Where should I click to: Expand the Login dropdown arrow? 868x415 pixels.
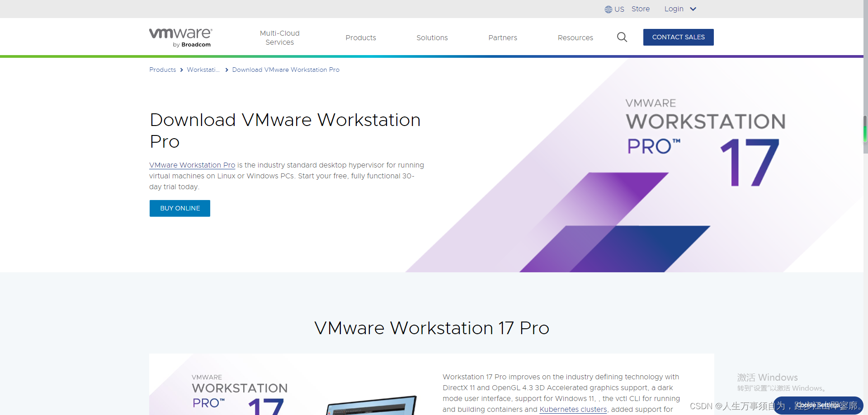pyautogui.click(x=693, y=9)
